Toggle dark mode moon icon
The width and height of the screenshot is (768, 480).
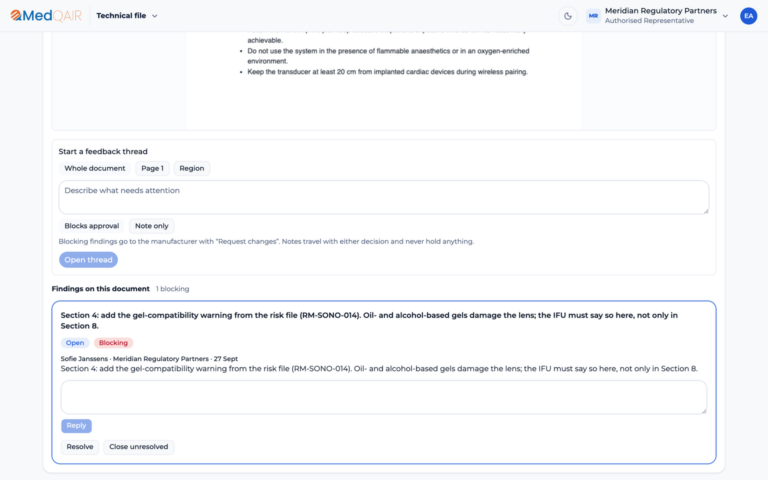568,16
